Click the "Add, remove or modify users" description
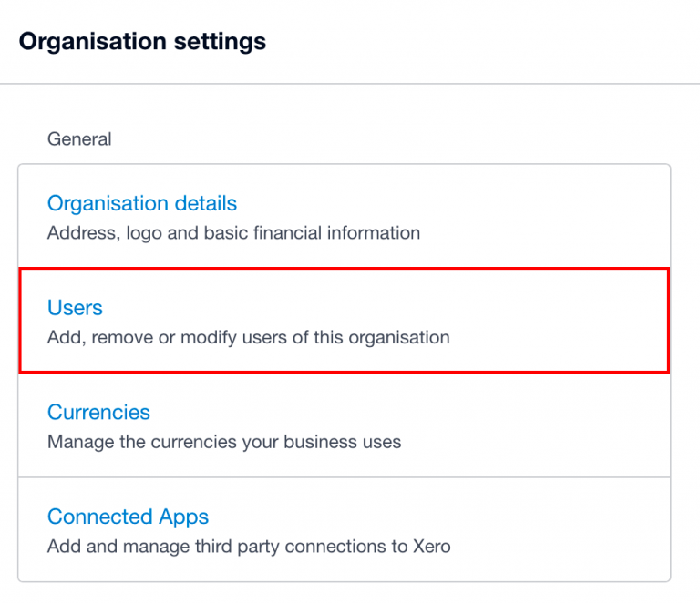 tap(248, 338)
